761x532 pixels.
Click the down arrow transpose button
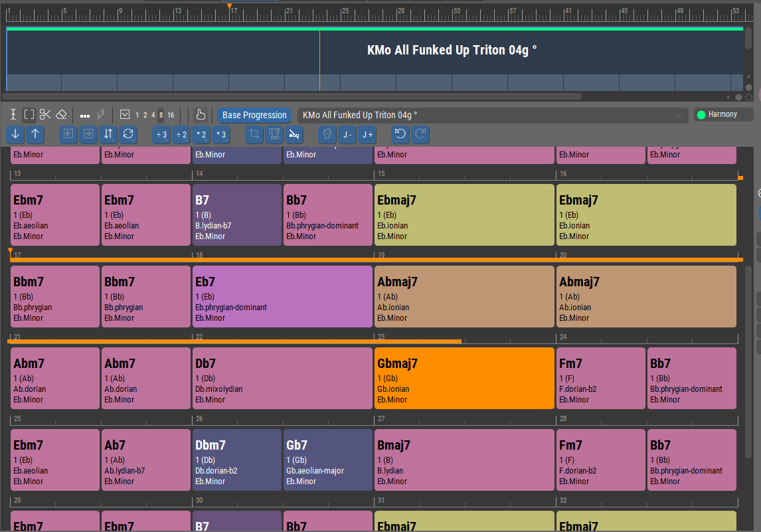[15, 135]
